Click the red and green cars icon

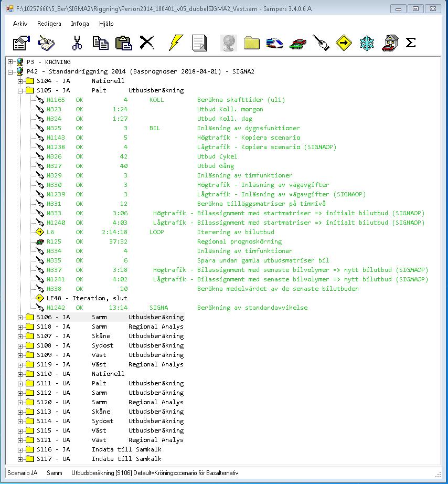pyautogui.click(x=298, y=44)
